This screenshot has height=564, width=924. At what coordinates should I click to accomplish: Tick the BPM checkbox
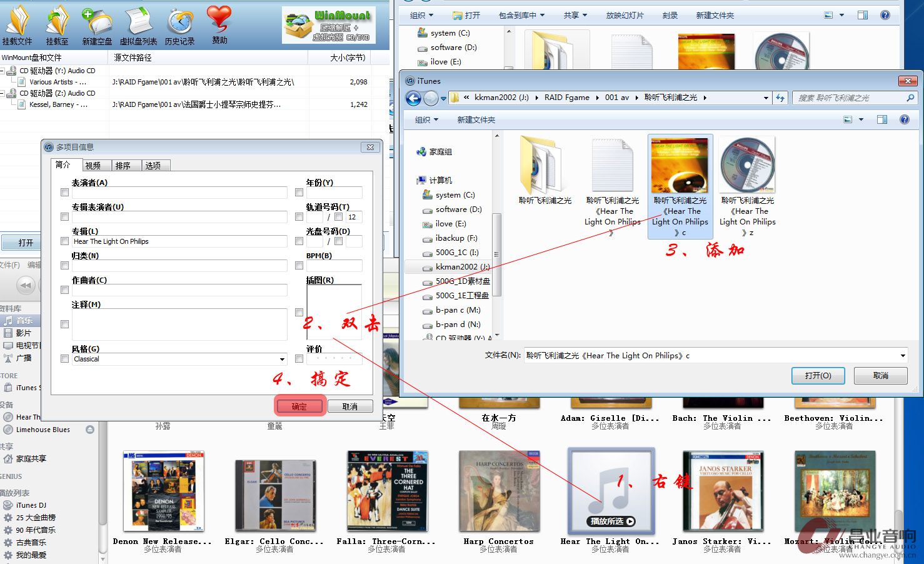coord(299,266)
